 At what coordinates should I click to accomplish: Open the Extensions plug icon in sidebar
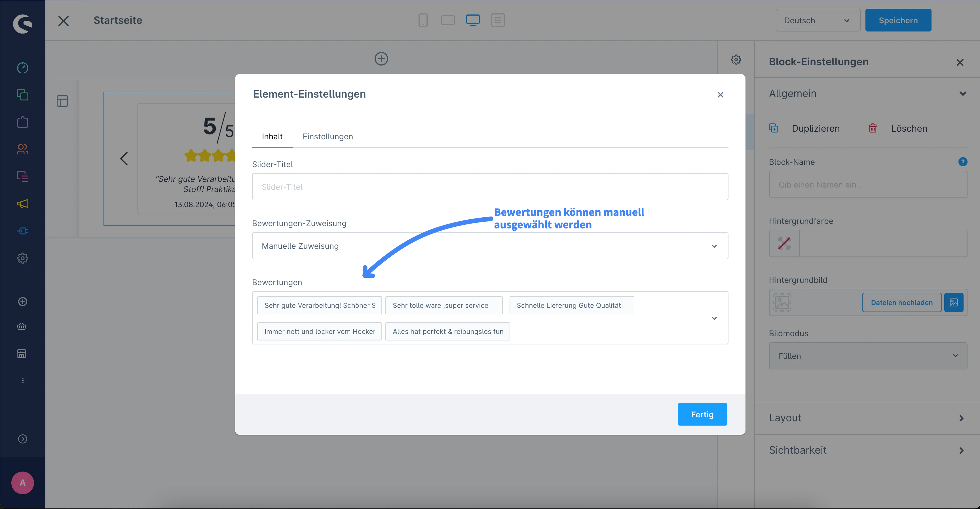(x=22, y=231)
